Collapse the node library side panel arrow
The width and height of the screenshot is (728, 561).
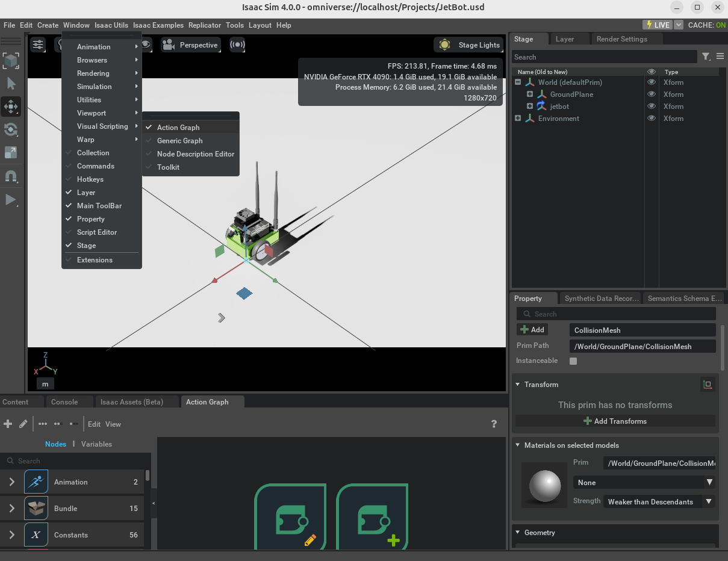click(154, 503)
